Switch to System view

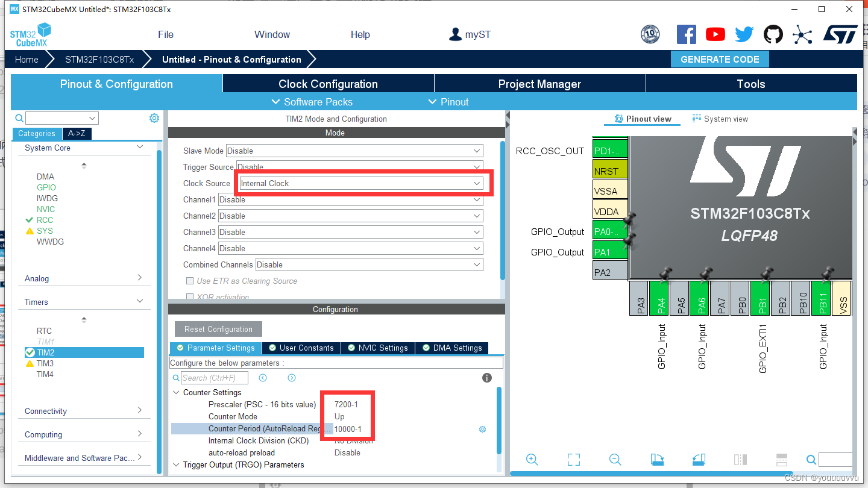[720, 119]
